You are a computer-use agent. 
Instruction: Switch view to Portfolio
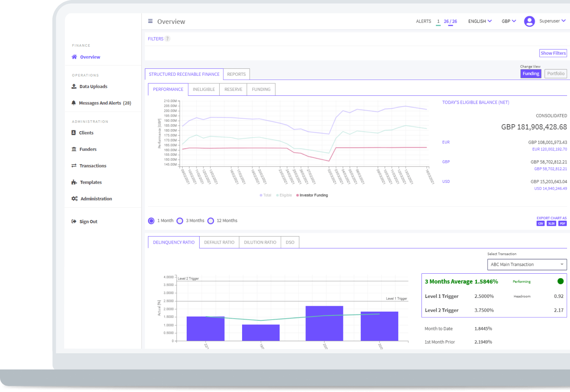click(x=556, y=74)
